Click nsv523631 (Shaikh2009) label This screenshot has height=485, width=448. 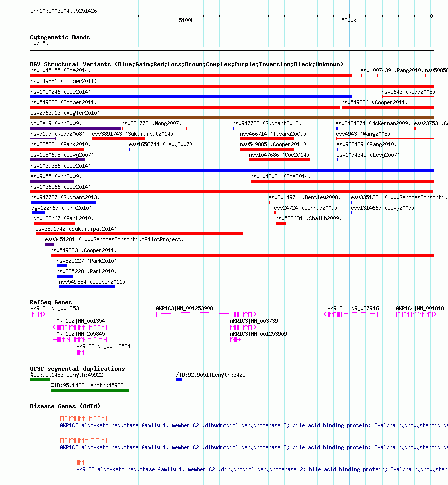309,218
